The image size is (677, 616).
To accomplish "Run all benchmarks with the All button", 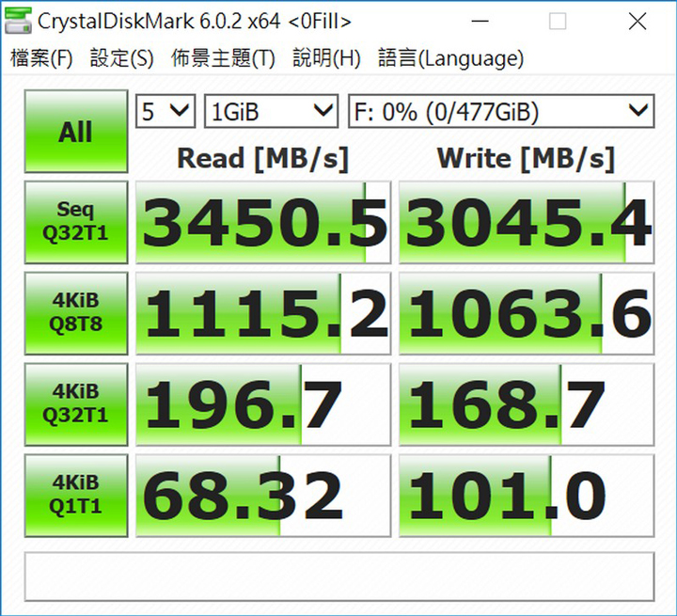I will click(x=76, y=132).
